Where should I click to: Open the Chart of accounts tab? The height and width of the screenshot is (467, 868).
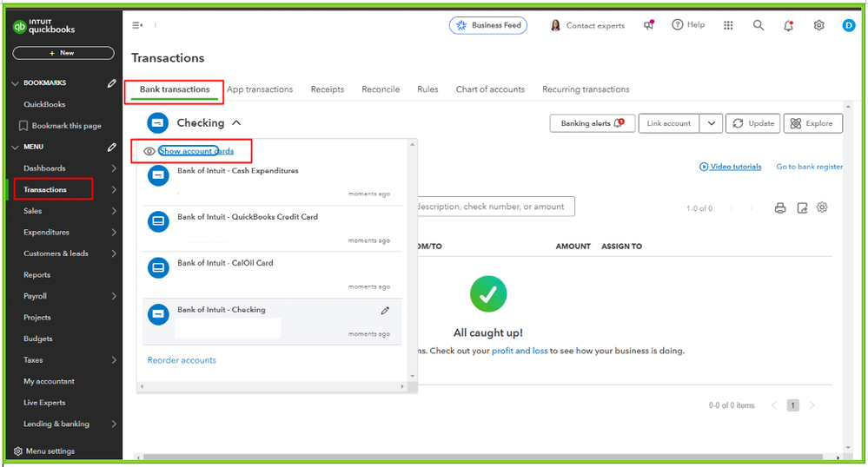coord(490,89)
